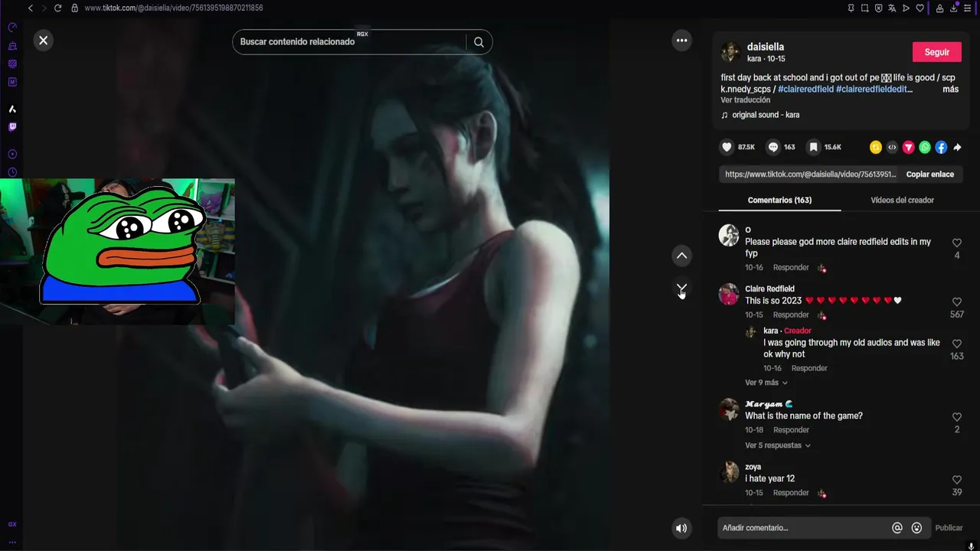This screenshot has width=980, height=551.
Task: Like the 'more claire redfield edits' comment
Action: pyautogui.click(x=957, y=243)
